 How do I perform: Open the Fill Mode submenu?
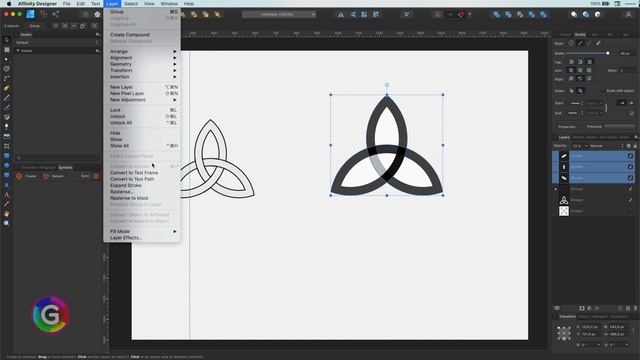[142, 231]
